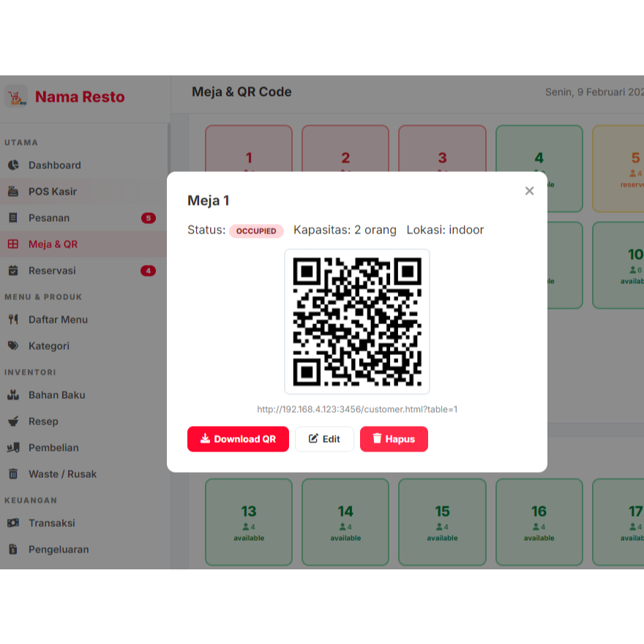Edit Meja 1 details
Screen dimensions: 644x644
(x=324, y=439)
